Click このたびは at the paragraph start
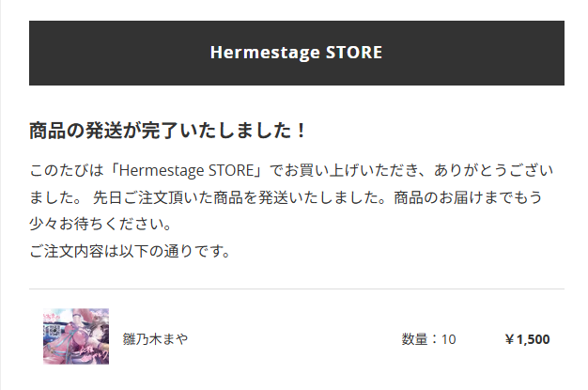This screenshot has width=588, height=390. pyautogui.click(x=67, y=170)
